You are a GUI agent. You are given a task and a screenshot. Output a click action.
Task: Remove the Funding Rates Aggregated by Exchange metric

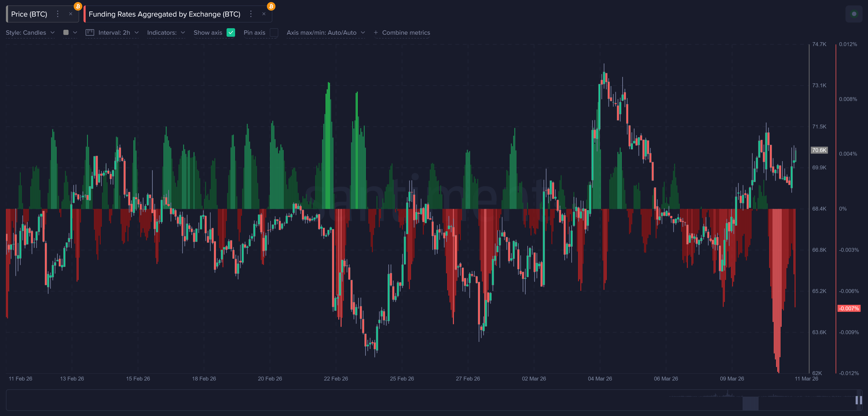click(x=264, y=14)
